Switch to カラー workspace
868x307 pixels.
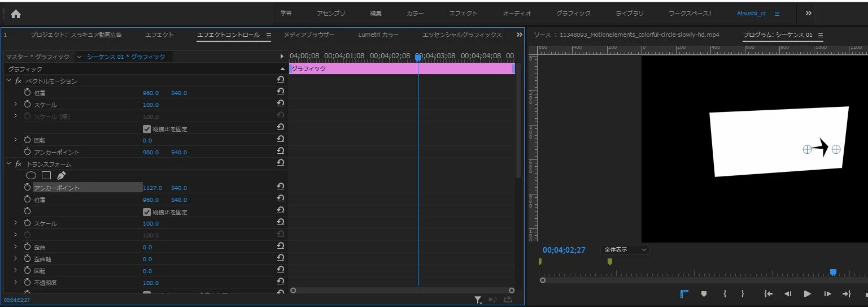point(415,14)
